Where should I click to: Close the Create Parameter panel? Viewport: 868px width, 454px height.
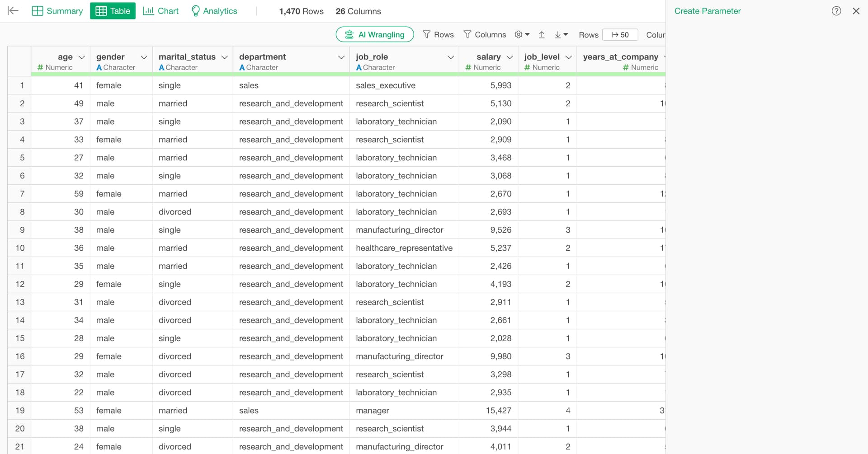point(856,11)
